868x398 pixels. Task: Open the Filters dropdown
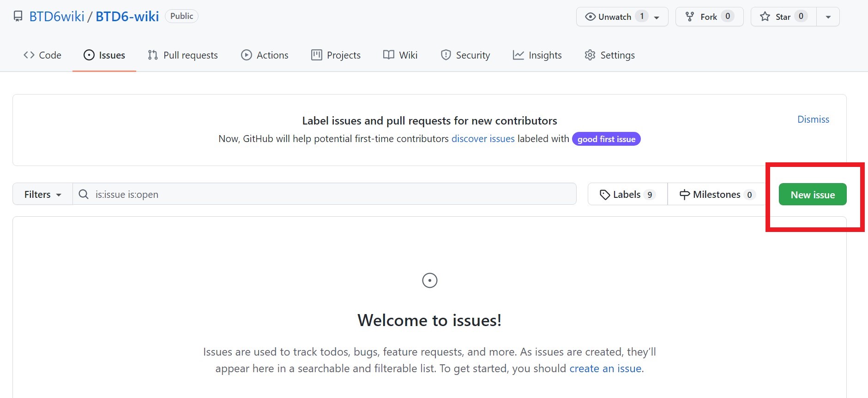(42, 194)
